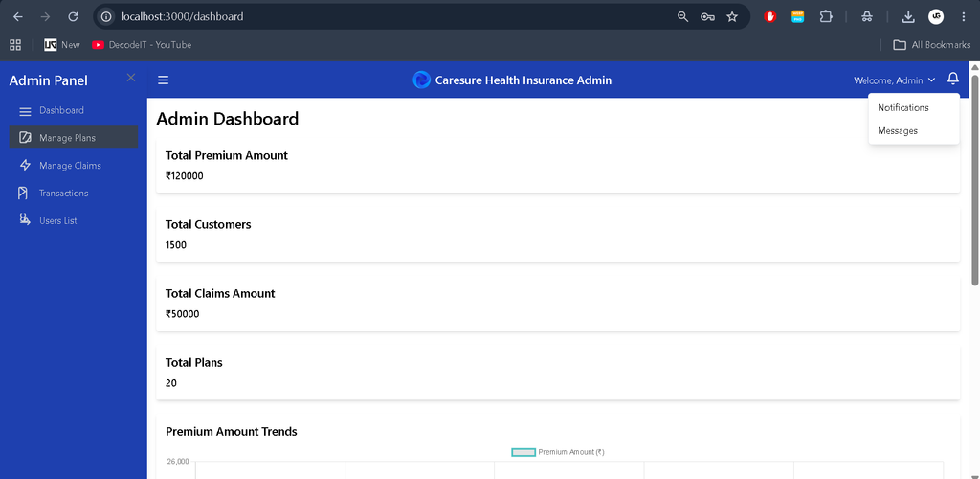The image size is (980, 479).
Task: Open the password key icon
Action: point(707,17)
